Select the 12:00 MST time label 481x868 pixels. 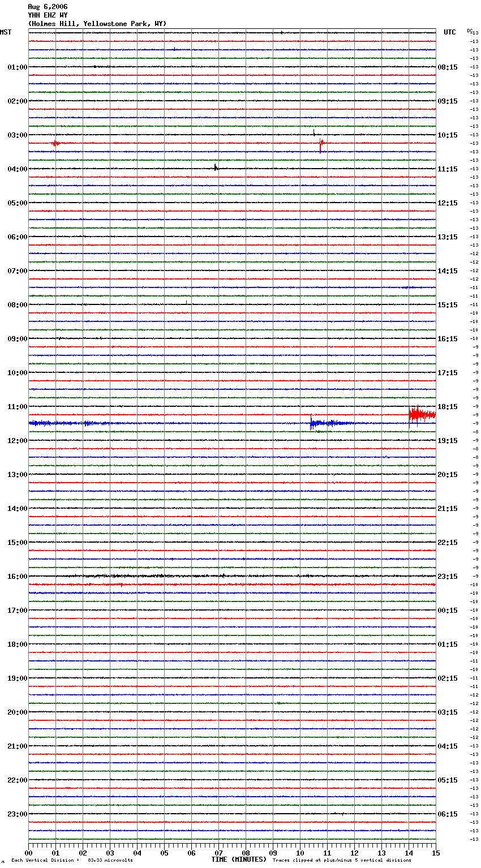coord(18,441)
